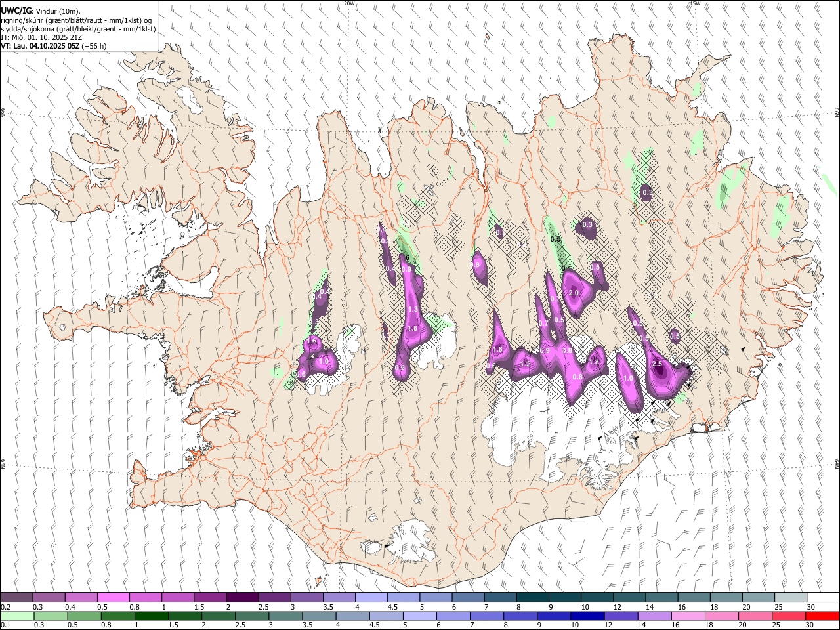Click upper legend swatch between 0.4 and 0.5

81,597
